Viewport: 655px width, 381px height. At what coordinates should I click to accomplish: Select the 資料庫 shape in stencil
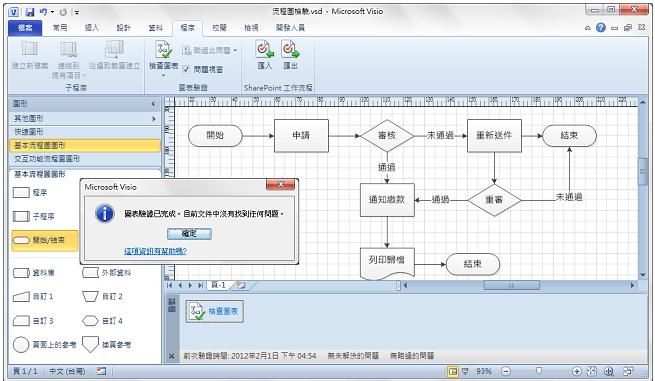click(33, 273)
